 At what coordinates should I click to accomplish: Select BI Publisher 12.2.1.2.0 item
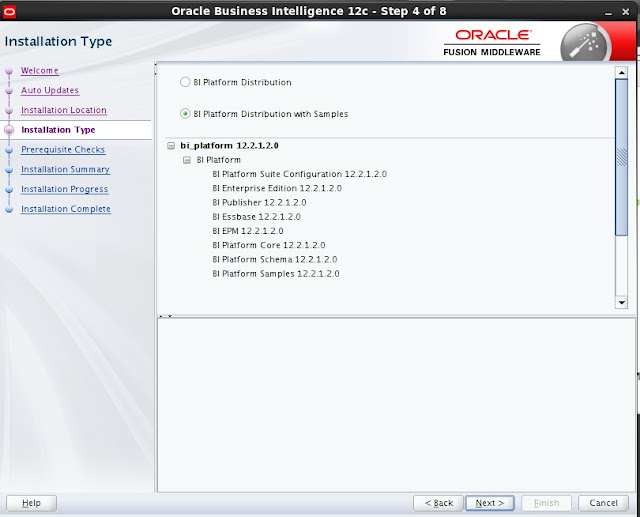pos(259,203)
